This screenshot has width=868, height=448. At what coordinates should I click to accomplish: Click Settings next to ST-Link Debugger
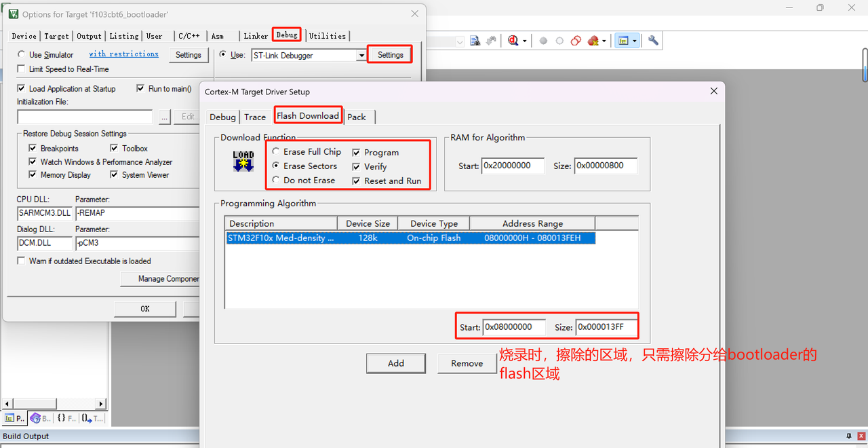pyautogui.click(x=391, y=55)
